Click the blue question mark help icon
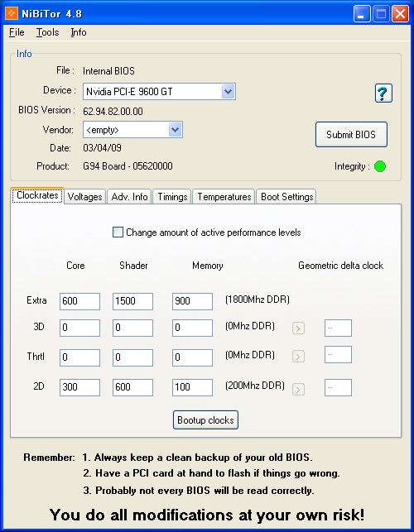The width and height of the screenshot is (414, 532). [383, 93]
